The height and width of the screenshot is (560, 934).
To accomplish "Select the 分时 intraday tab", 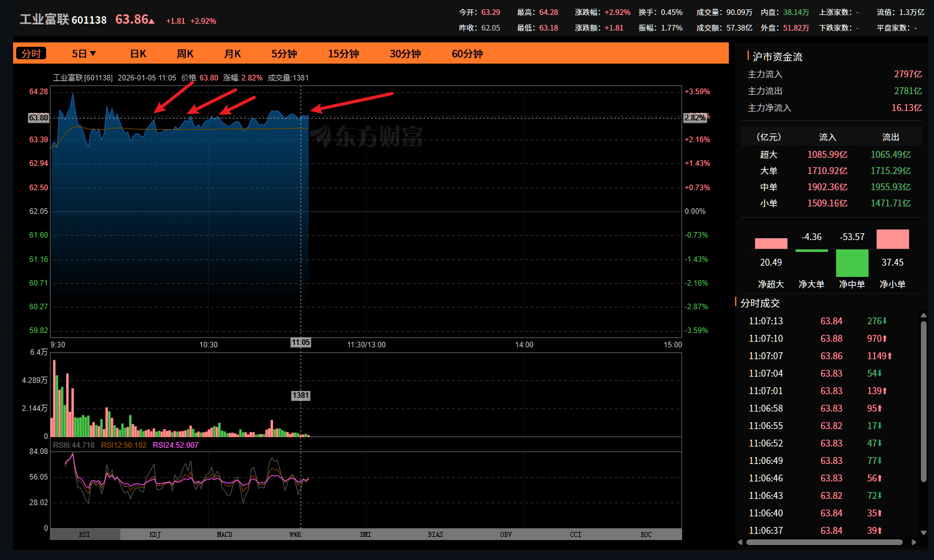I will [x=31, y=54].
